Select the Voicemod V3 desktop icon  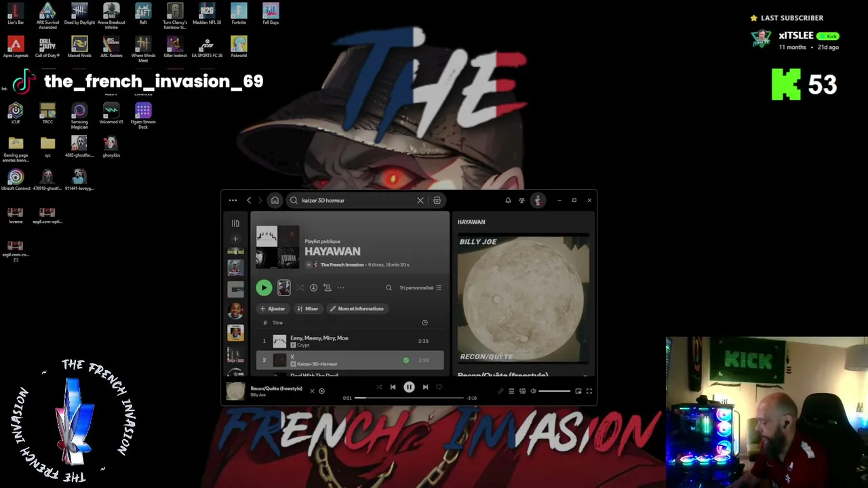[x=111, y=113]
